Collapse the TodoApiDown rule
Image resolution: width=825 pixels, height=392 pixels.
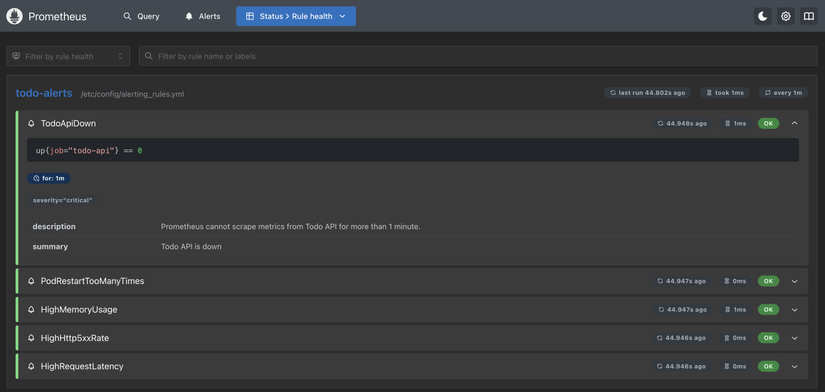pyautogui.click(x=794, y=124)
